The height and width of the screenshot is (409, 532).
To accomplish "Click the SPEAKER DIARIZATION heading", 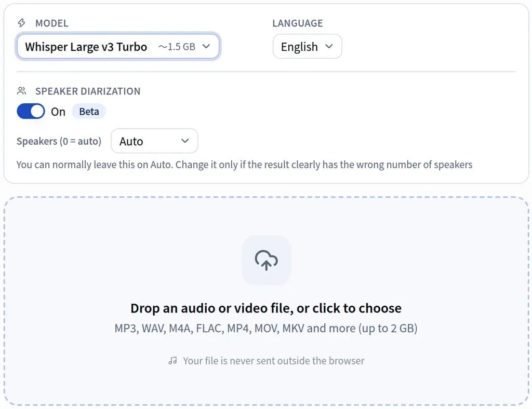I will point(88,91).
